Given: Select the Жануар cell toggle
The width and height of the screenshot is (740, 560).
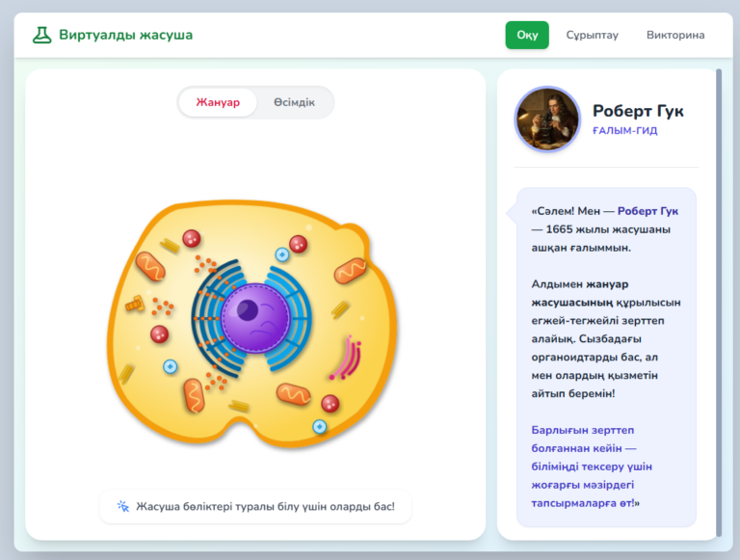Looking at the screenshot, I should [x=218, y=102].
